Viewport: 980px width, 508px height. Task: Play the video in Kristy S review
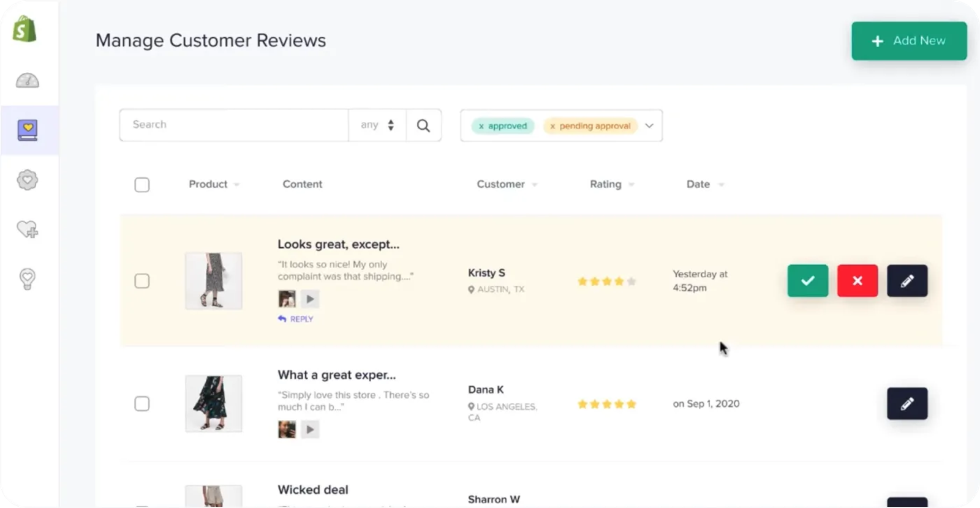tap(310, 299)
